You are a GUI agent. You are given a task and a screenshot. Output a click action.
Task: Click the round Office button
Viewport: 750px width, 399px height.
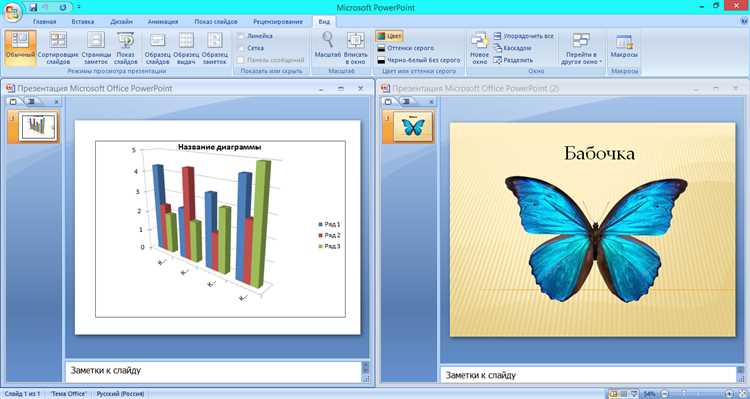[x=11, y=11]
